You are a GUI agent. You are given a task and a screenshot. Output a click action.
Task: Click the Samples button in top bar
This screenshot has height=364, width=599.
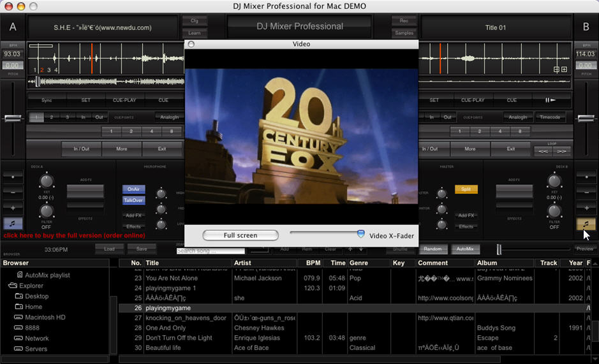click(x=404, y=33)
